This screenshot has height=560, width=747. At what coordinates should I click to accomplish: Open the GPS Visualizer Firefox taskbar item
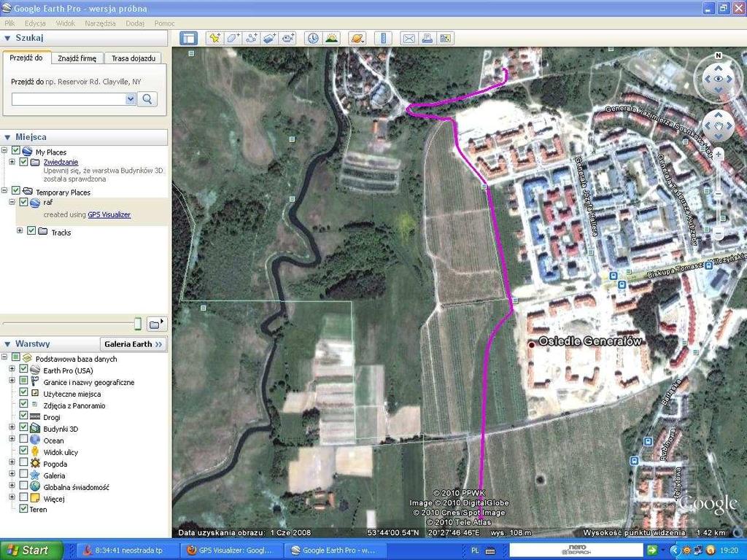[231, 551]
